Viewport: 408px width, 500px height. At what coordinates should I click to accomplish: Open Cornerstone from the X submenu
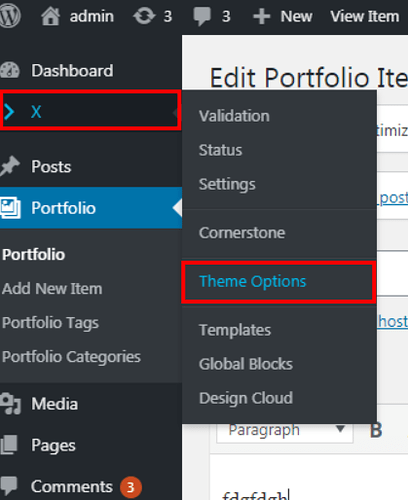242,233
